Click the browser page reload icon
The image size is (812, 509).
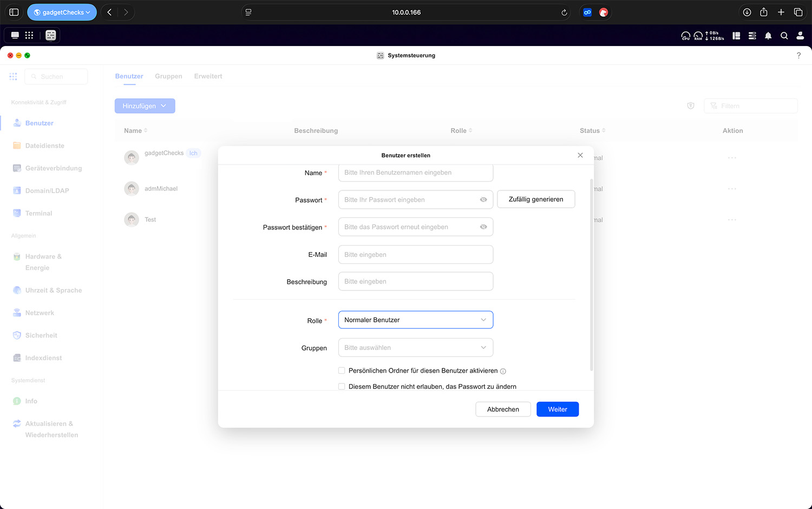point(564,12)
